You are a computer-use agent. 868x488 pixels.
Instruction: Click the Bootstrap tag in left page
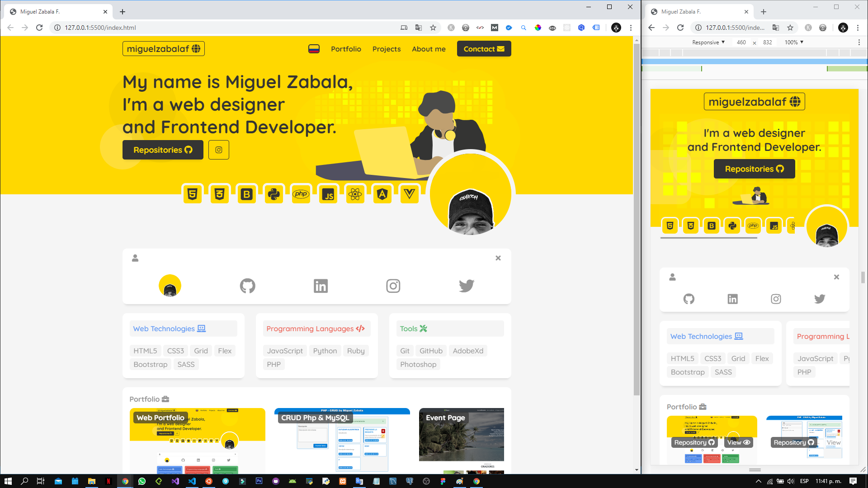(x=151, y=365)
